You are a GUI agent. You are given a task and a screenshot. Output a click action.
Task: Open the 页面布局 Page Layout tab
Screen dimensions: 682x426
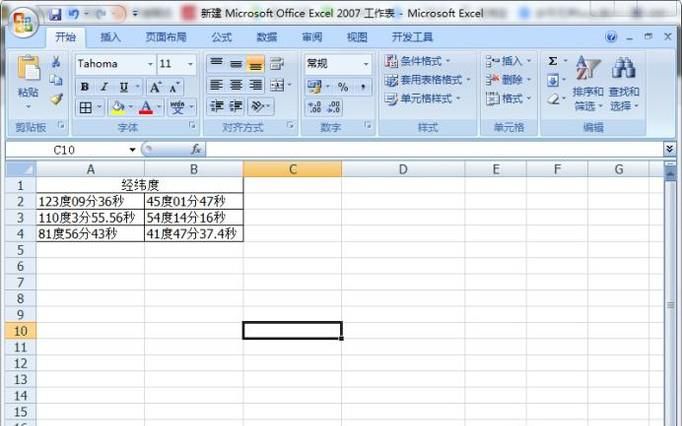coord(166,37)
